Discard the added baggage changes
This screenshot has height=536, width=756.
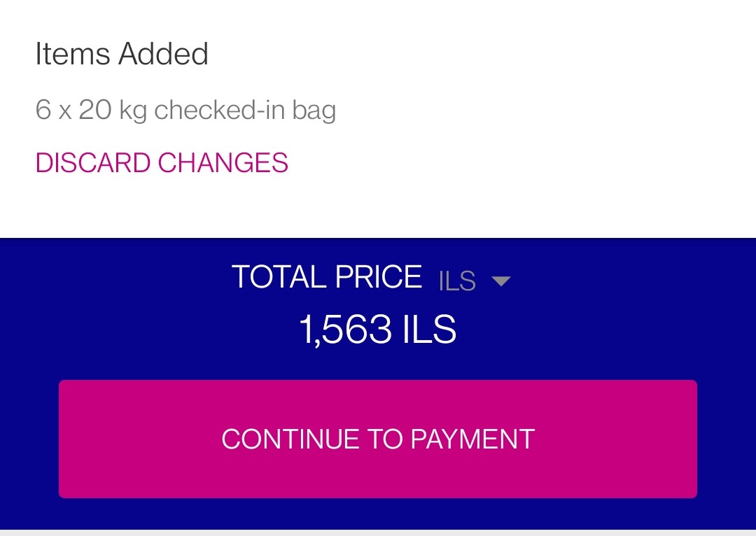(x=162, y=162)
